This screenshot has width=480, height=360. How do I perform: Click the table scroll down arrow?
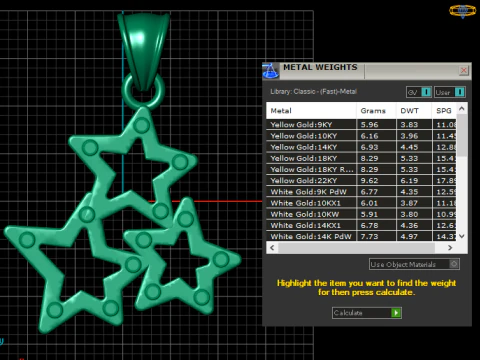coord(462,236)
